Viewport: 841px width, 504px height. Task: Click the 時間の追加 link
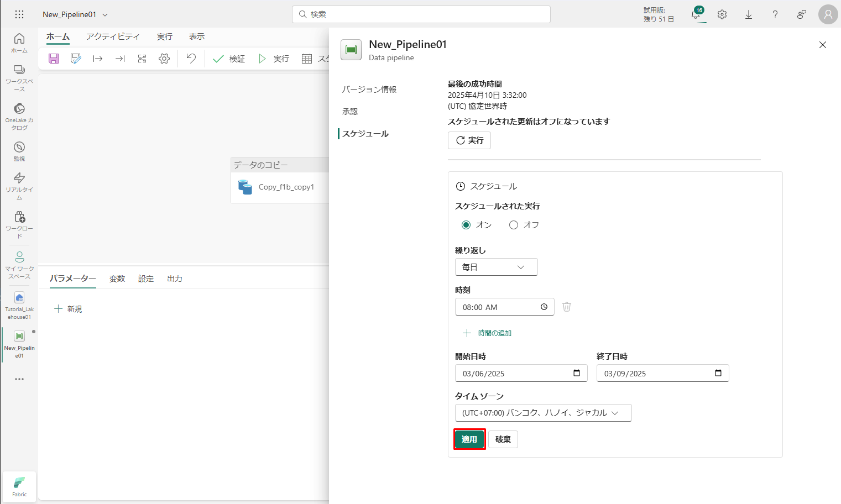(x=494, y=333)
